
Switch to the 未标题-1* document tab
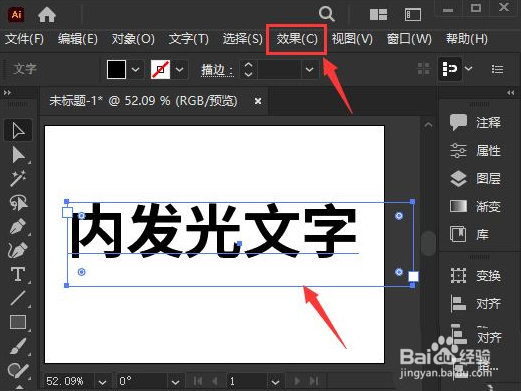click(143, 101)
